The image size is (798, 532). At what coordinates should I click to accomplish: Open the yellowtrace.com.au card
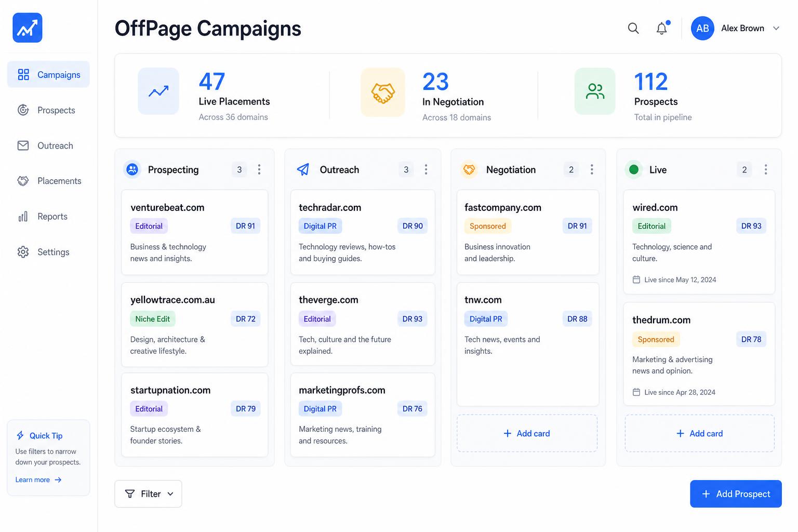(195, 324)
